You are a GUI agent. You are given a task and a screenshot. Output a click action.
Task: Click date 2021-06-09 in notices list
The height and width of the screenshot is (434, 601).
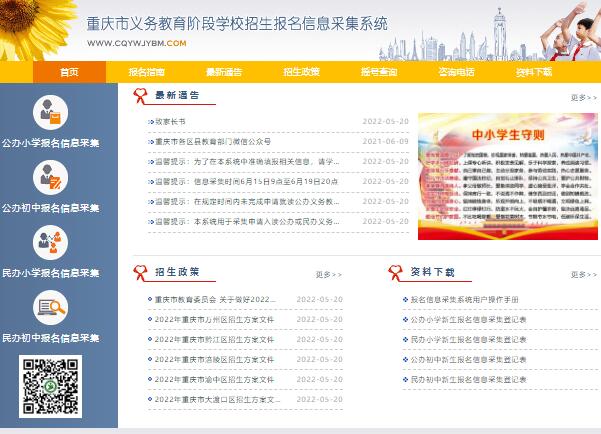tap(386, 141)
